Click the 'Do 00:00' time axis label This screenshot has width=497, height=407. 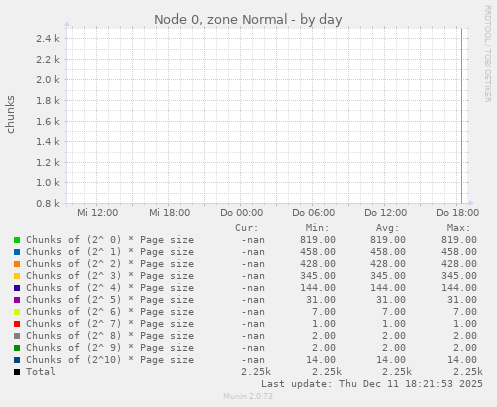241,213
